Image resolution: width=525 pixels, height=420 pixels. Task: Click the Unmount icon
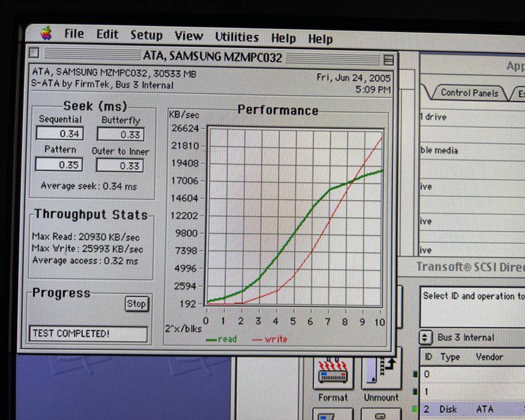tap(381, 374)
